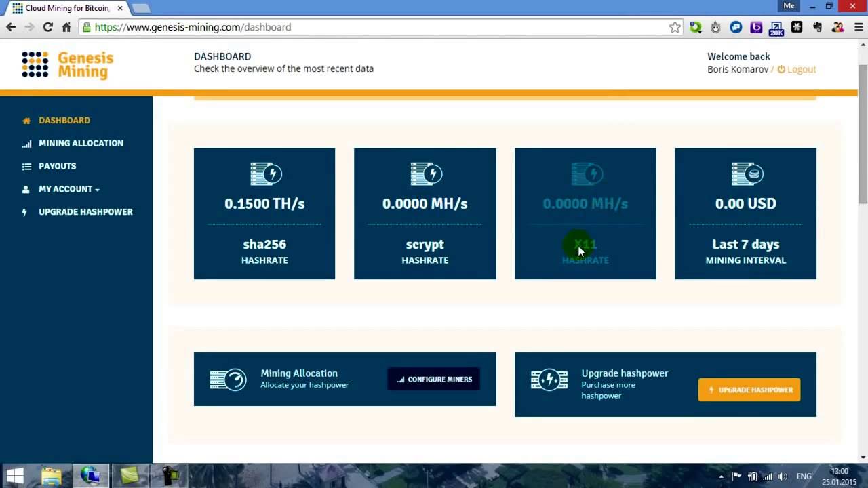Image resolution: width=868 pixels, height=488 pixels.
Task: Click the Dashboard home icon in sidebar
Action: [x=26, y=121]
